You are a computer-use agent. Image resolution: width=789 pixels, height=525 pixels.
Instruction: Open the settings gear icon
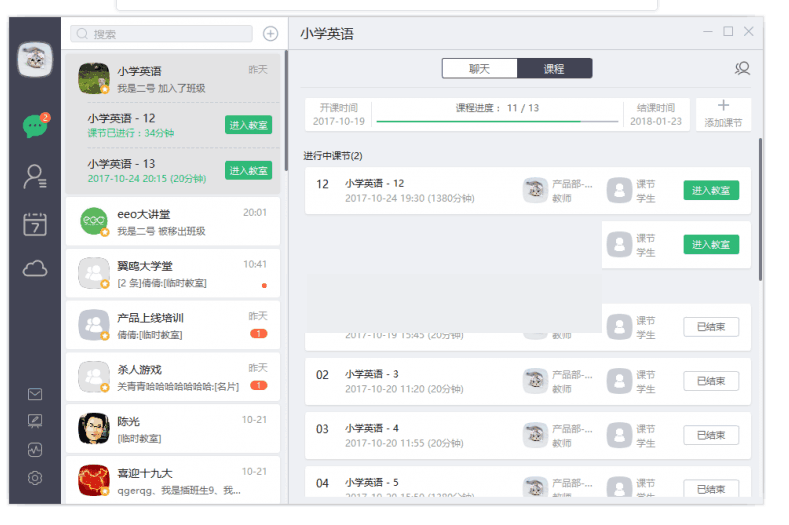(x=35, y=478)
